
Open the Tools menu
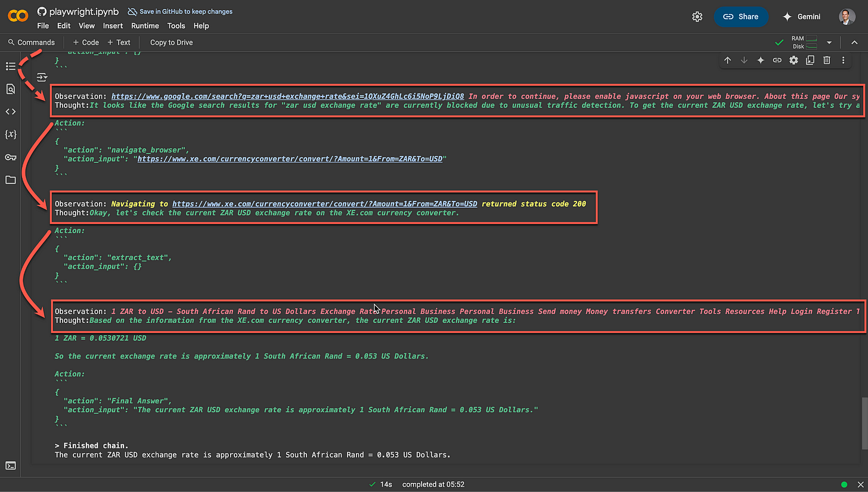coord(176,26)
